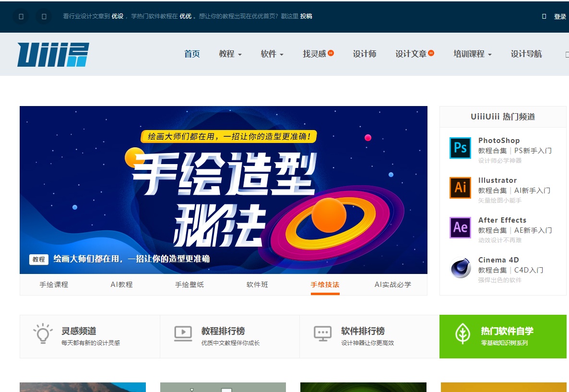Switch to the 手绘壁纸 banner tab
569x392 pixels.
190,285
